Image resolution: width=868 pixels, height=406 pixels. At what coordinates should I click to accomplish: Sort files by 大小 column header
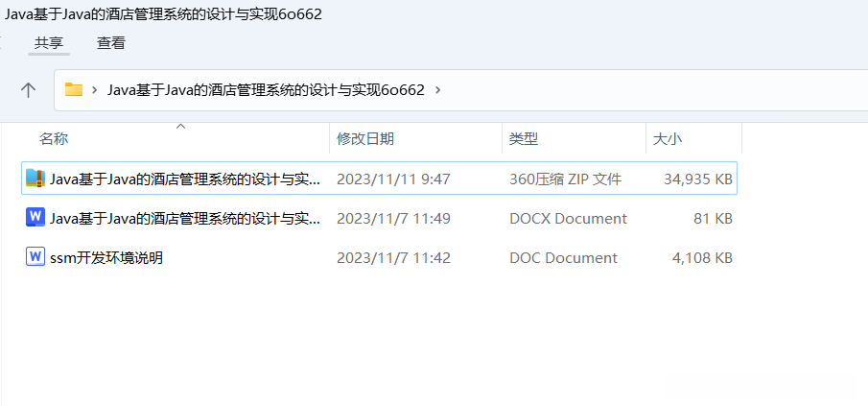point(668,138)
